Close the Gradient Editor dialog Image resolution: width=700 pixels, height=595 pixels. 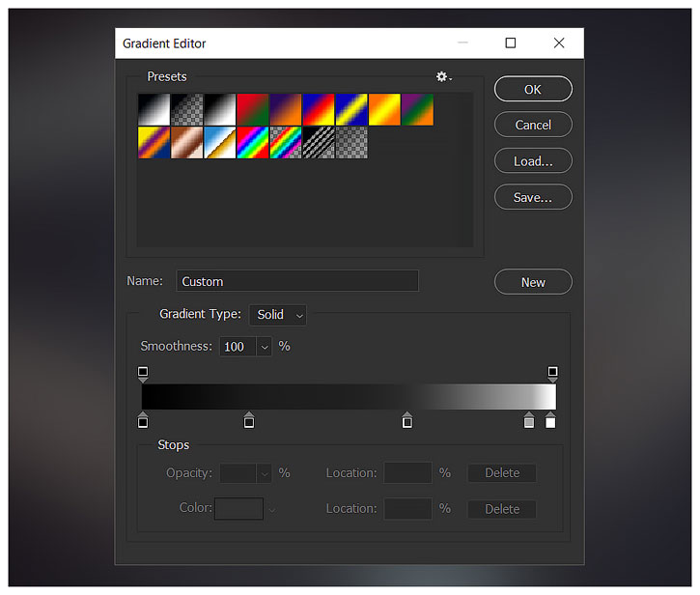(559, 42)
